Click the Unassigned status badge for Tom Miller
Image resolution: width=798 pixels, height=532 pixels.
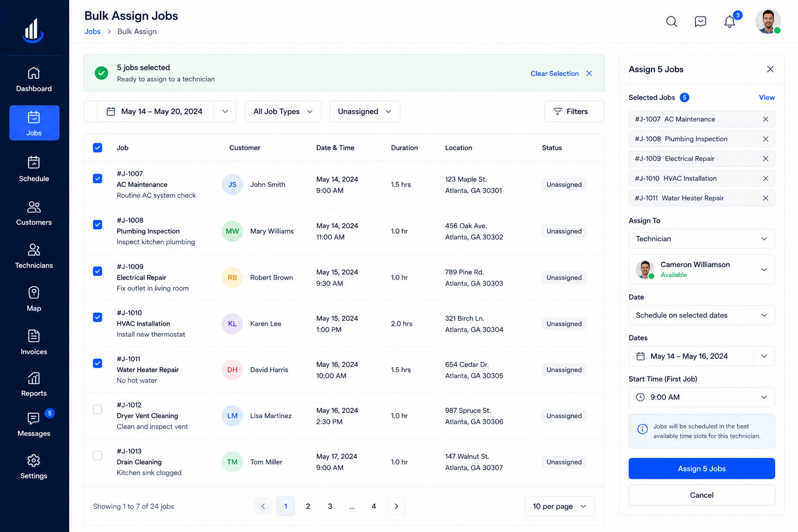tap(564, 462)
